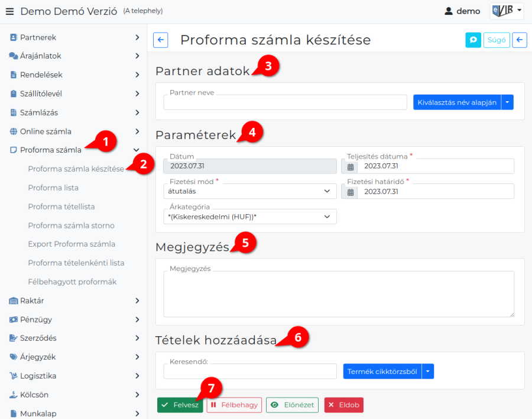Open the Árkategória dropdown
Viewport: 532px width, 419px height.
[249, 217]
